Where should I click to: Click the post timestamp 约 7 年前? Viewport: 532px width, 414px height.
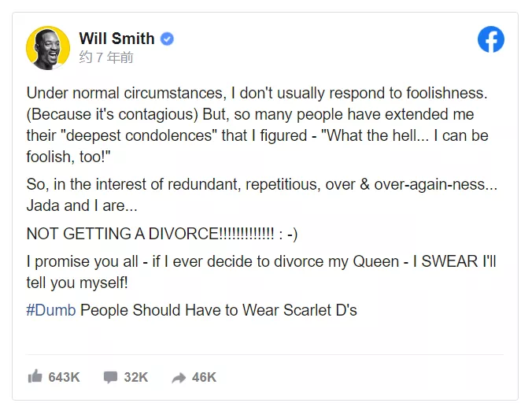(106, 57)
